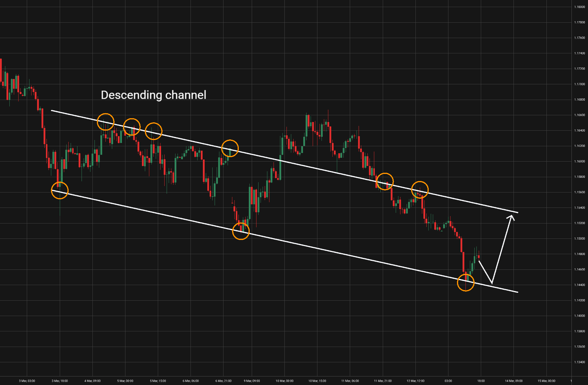588x385 pixels.
Task: Click the 1.14400 price axis label
Action: [x=579, y=285]
